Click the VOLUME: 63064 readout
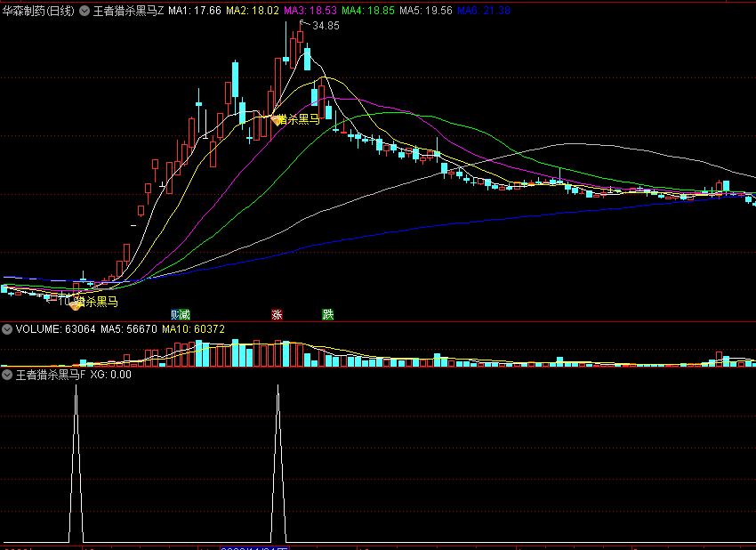The image size is (756, 550). [x=56, y=329]
